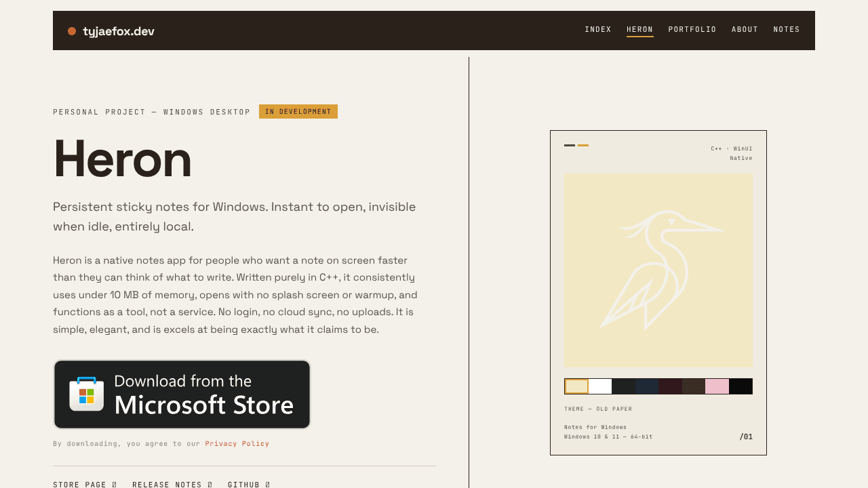Pick the charcoal gray theme swatch
Image resolution: width=868 pixels, height=488 pixels.
[624, 386]
